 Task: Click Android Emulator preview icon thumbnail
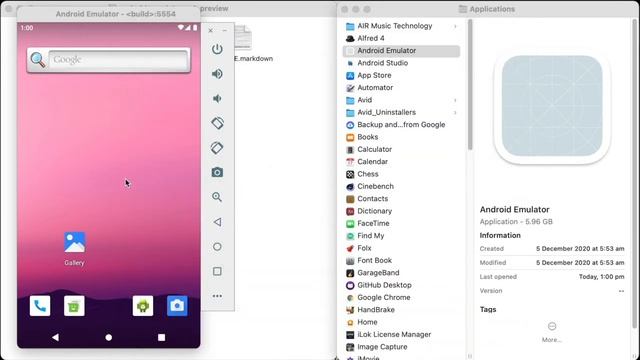(552, 106)
